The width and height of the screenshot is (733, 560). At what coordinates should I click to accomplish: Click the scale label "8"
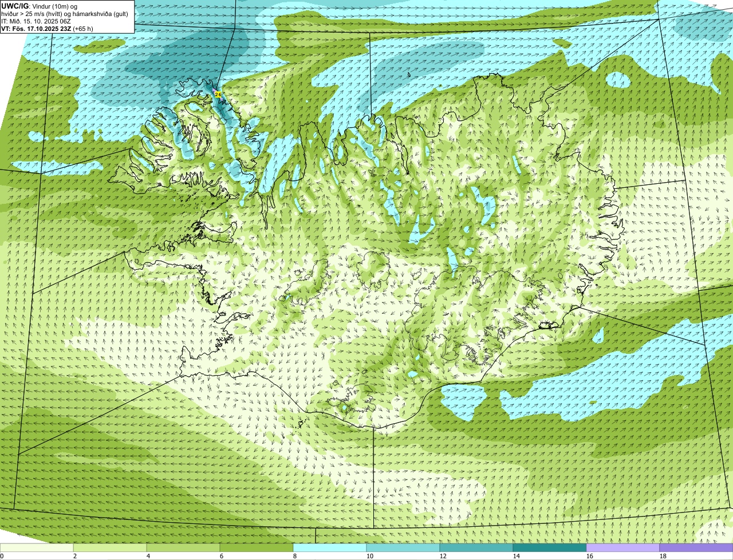click(x=295, y=556)
